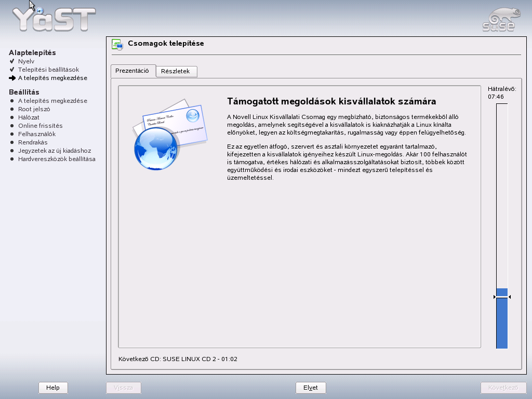Click the Elvet button to abort
Image resolution: width=532 pixels, height=399 pixels.
pyautogui.click(x=311, y=388)
